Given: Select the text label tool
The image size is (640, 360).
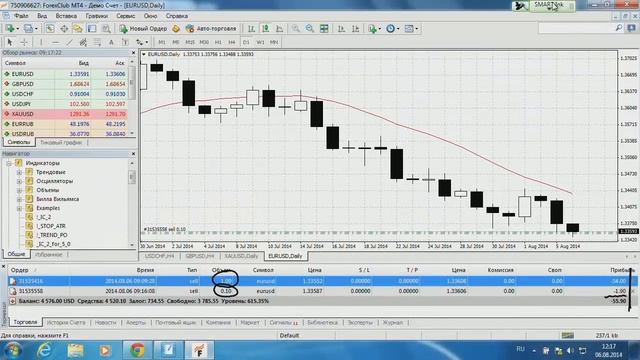Looking at the screenshot, I should [x=125, y=42].
